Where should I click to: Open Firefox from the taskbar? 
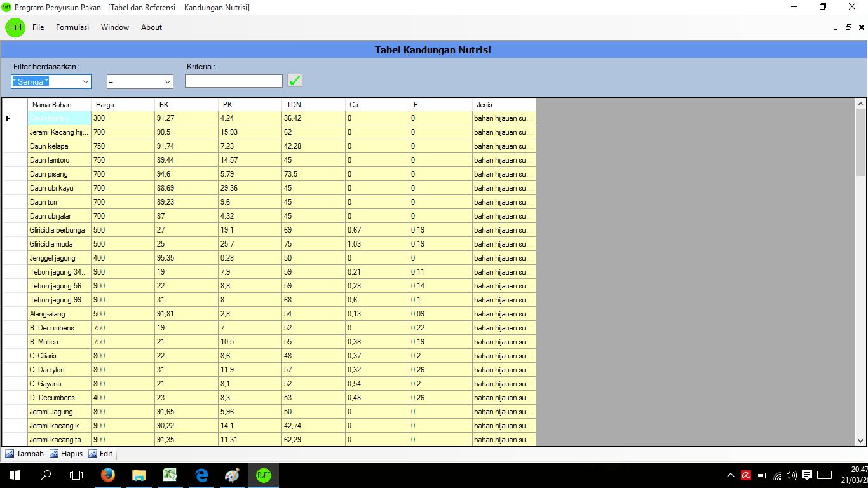point(108,475)
